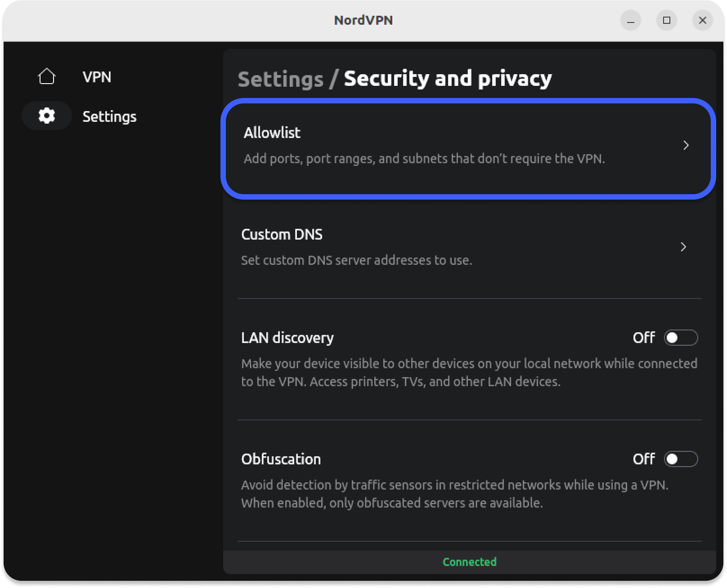Click the Allowlist description about ports and subnets
The width and height of the screenshot is (727, 588).
[424, 159]
